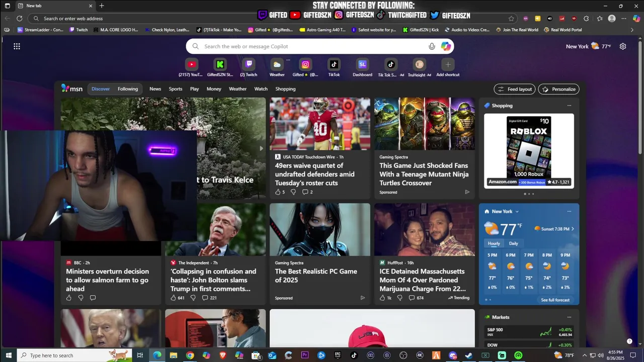Switch to the Discover tab
Image resolution: width=644 pixels, height=362 pixels.
tap(101, 89)
